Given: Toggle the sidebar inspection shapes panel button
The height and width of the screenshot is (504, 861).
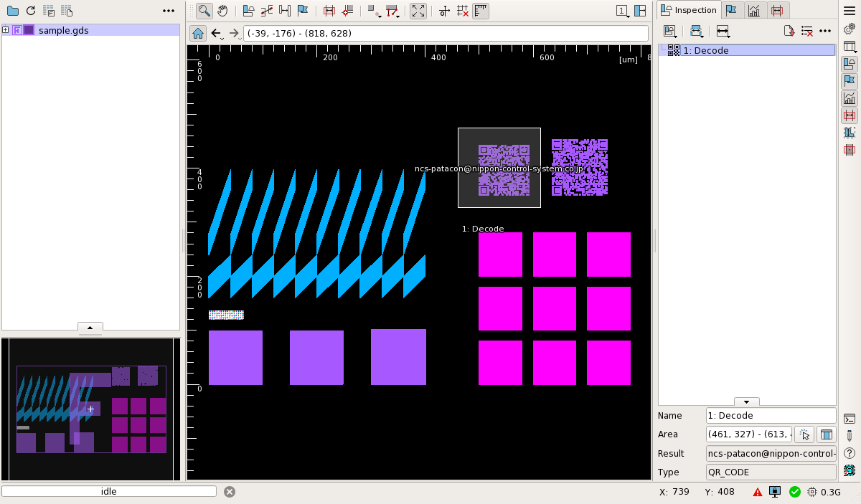Looking at the screenshot, I should [x=850, y=64].
